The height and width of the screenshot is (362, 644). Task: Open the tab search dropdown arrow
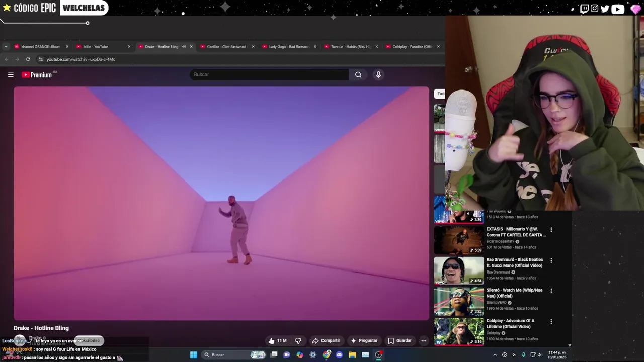(6, 47)
